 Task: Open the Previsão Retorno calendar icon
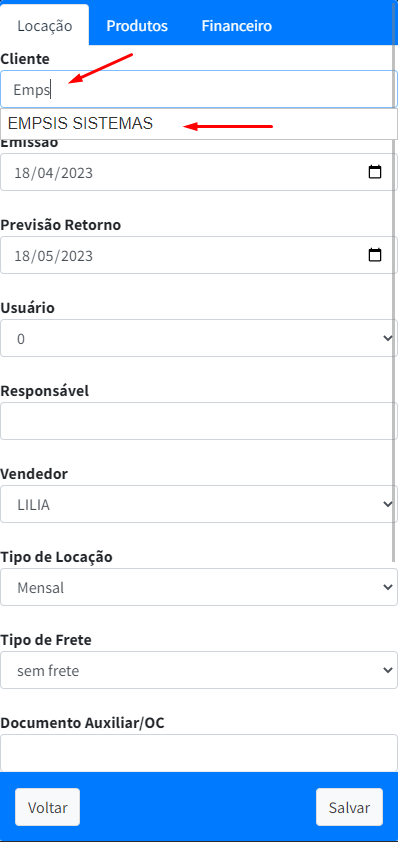(375, 255)
